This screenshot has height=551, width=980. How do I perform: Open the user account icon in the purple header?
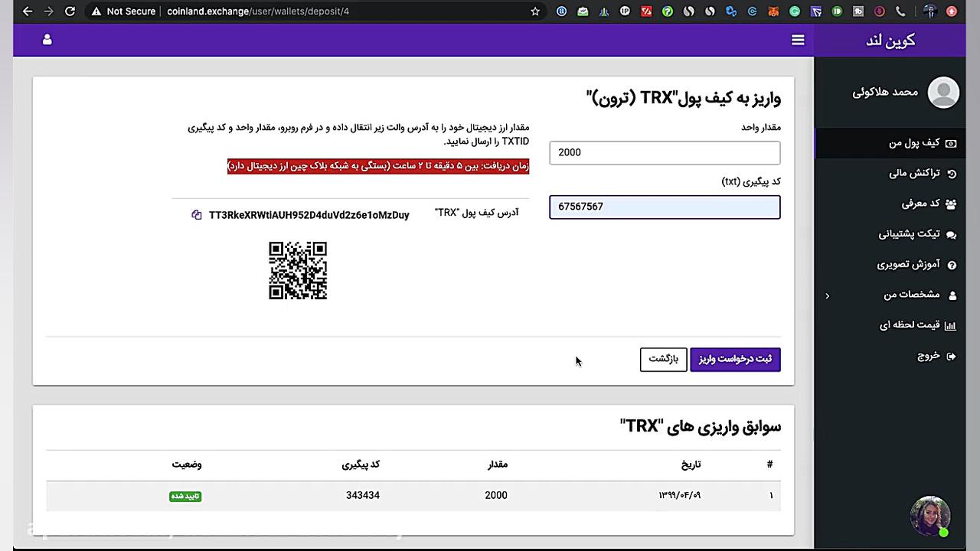coord(47,40)
